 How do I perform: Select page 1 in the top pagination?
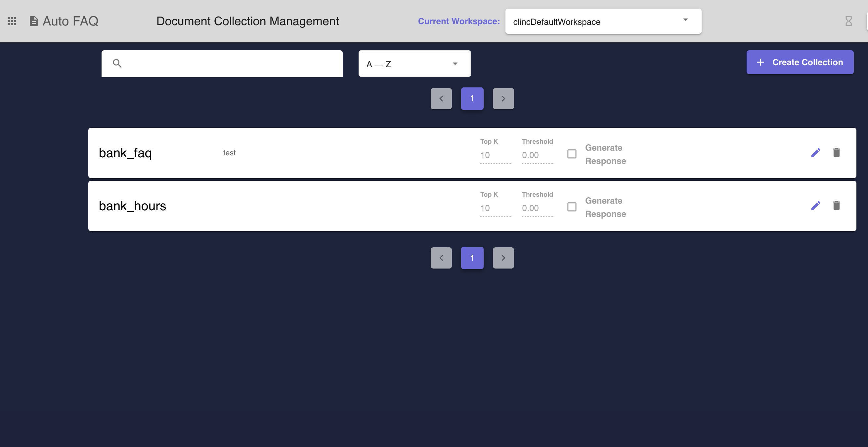click(x=472, y=99)
